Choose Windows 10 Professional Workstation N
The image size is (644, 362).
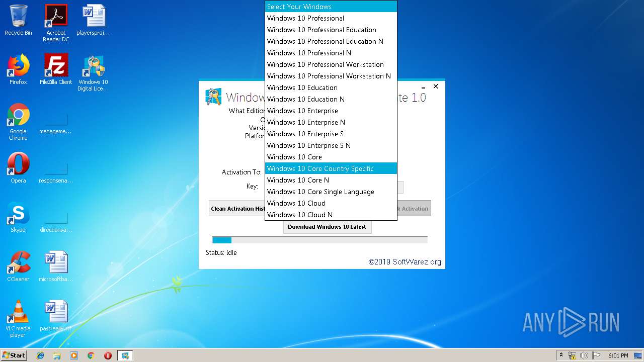[x=331, y=76]
